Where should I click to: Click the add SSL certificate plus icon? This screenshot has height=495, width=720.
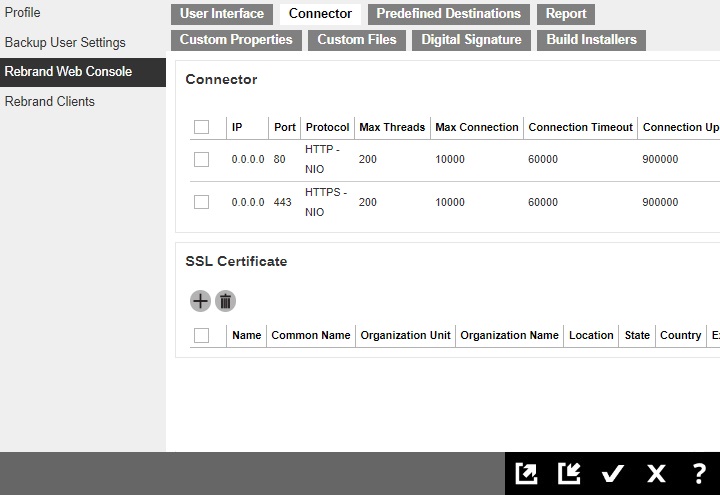click(200, 301)
